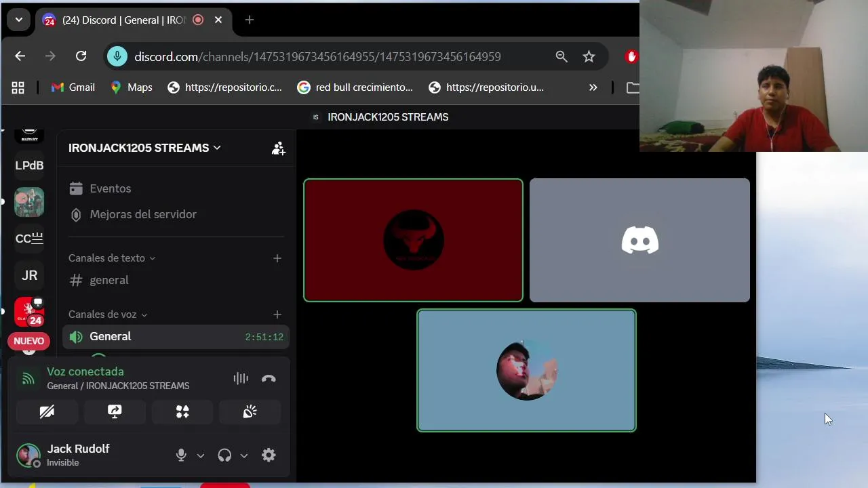Invite people to the server icon
868x488 pixels.
pyautogui.click(x=278, y=148)
